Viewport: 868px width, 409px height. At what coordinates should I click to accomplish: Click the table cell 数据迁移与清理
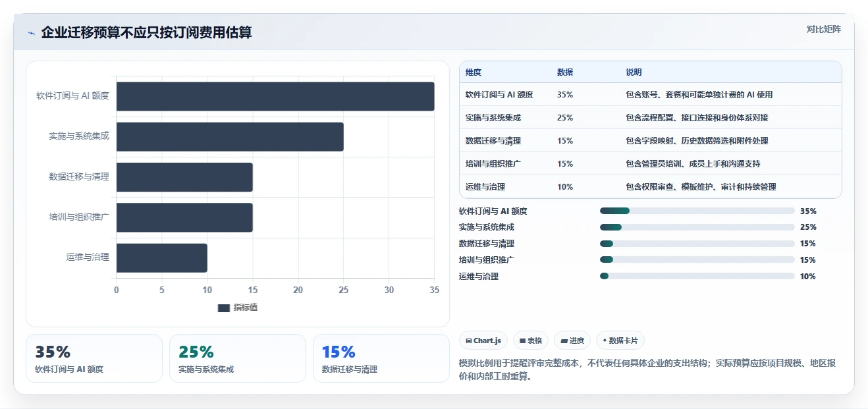[493, 141]
